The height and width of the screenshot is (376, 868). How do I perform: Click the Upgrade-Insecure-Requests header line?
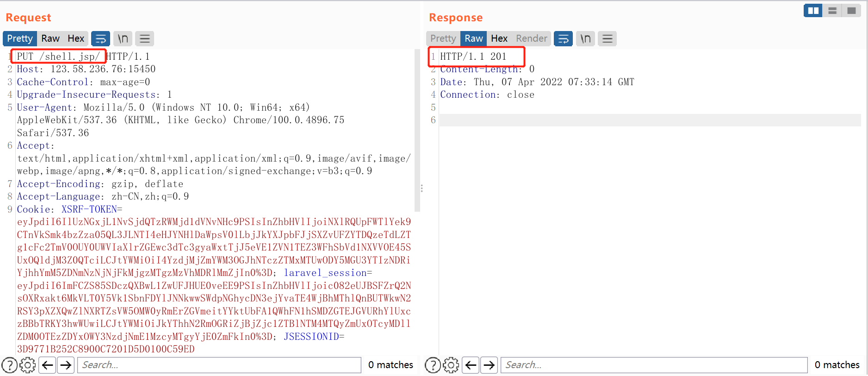[94, 94]
